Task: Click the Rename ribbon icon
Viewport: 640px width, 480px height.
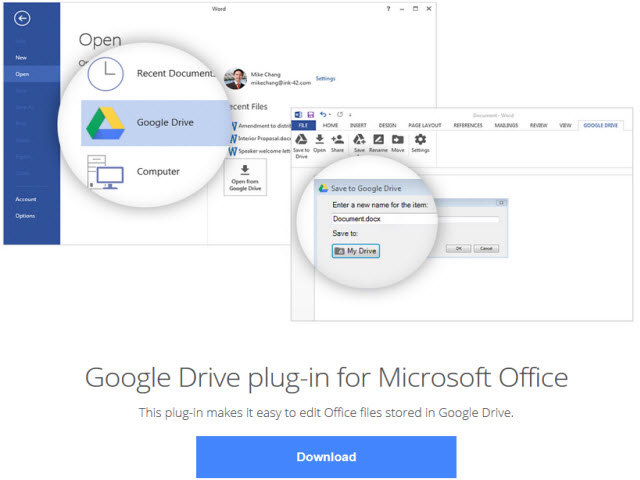Action: [378, 140]
